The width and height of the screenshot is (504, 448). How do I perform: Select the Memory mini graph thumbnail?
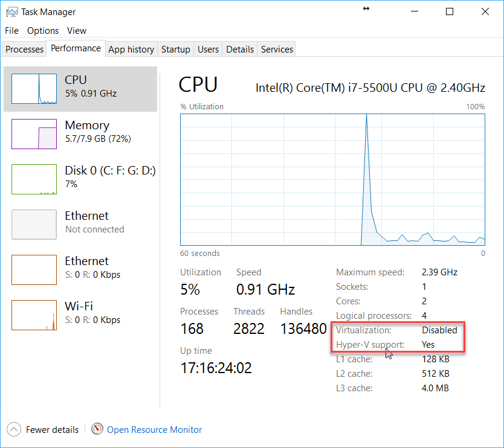tap(34, 134)
